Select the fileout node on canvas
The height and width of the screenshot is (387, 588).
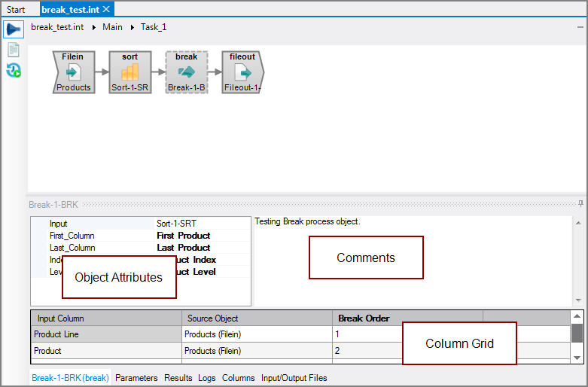[242, 72]
